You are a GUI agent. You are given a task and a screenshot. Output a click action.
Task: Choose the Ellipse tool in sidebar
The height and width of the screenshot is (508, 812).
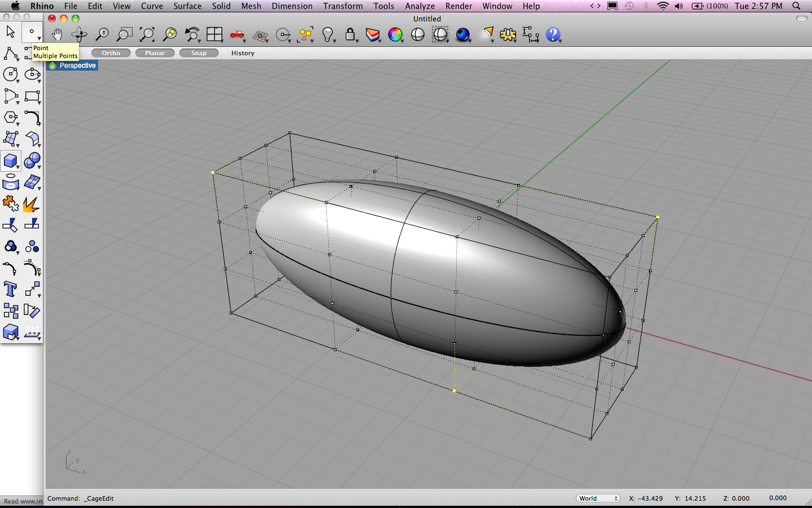(x=32, y=75)
